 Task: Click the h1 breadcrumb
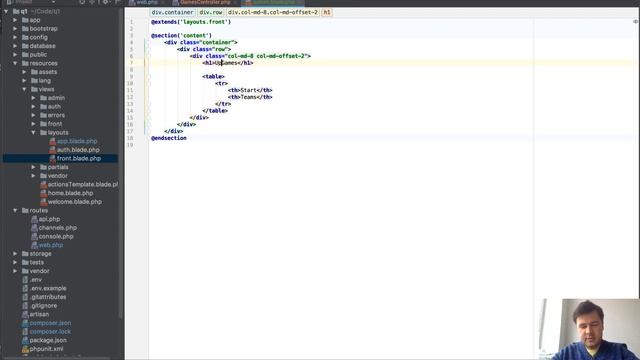(327, 12)
